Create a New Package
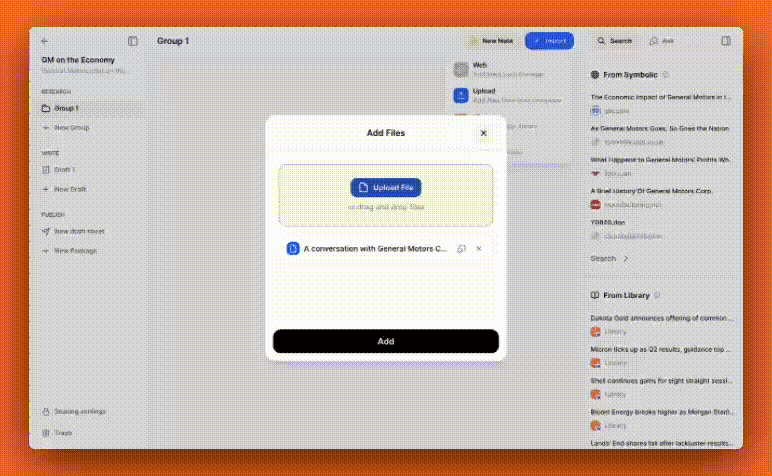The height and width of the screenshot is (476, 772). pos(70,251)
